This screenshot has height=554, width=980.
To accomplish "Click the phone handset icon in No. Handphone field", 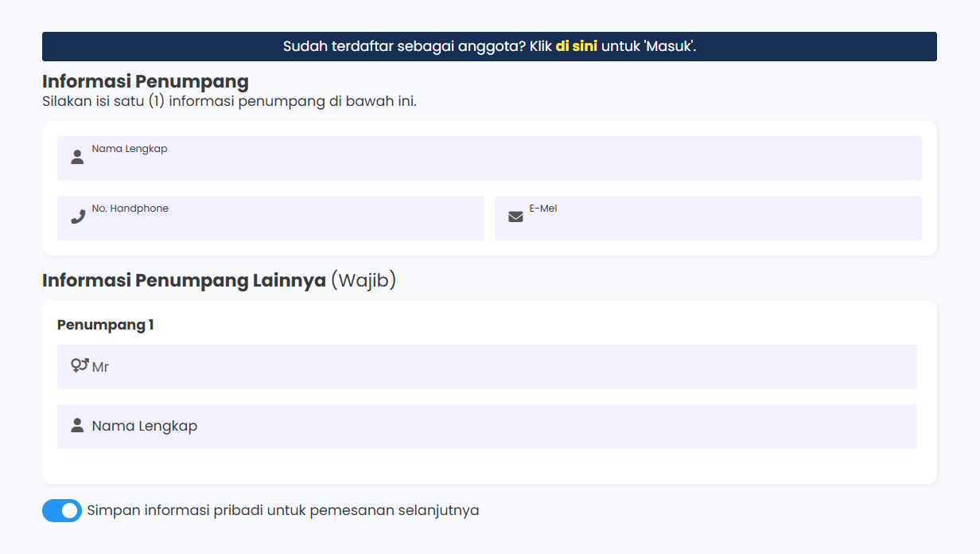I will coord(76,216).
